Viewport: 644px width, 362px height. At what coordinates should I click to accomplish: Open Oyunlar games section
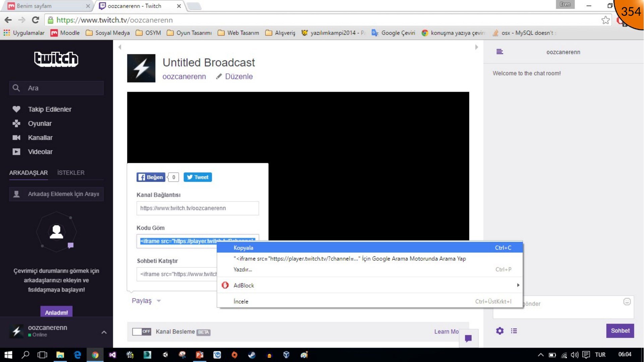pos(40,123)
